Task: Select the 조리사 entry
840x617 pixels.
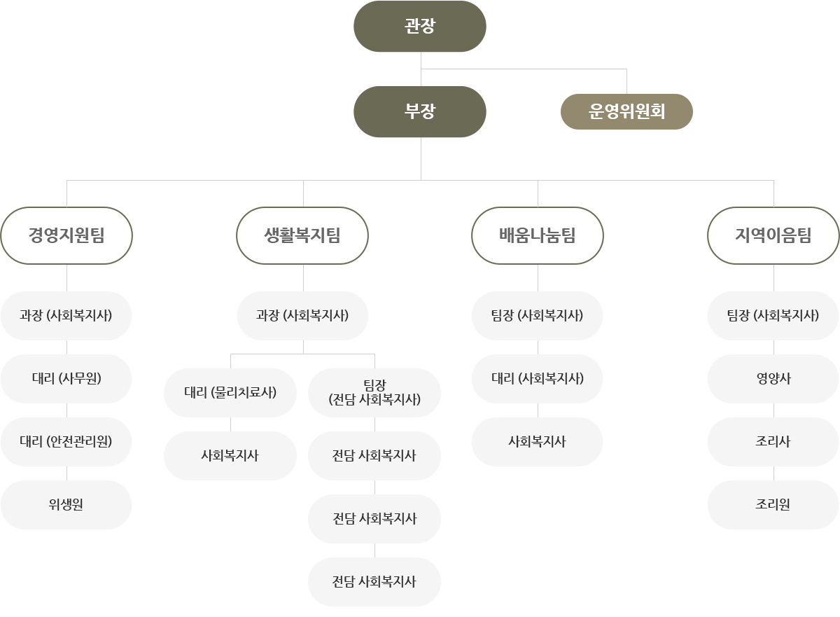Action: [x=773, y=442]
